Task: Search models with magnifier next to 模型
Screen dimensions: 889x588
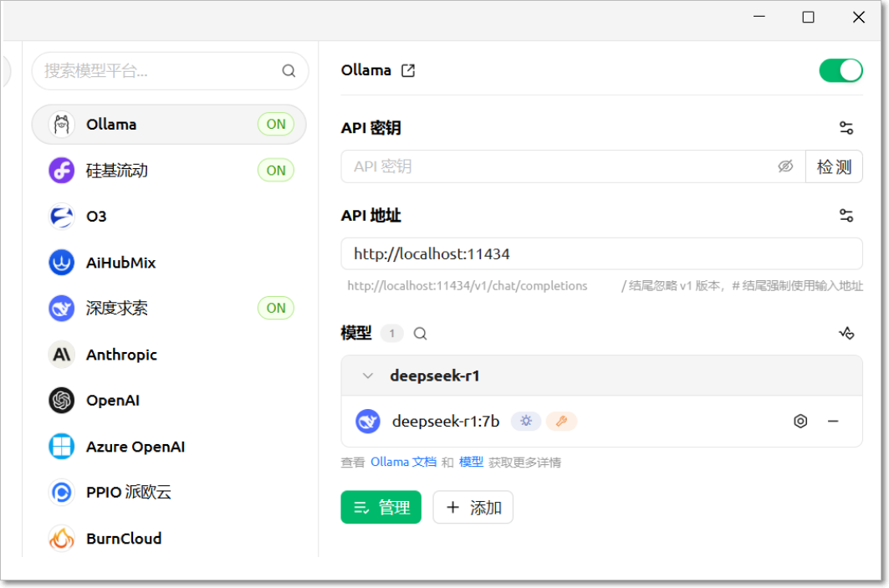Action: click(x=420, y=334)
